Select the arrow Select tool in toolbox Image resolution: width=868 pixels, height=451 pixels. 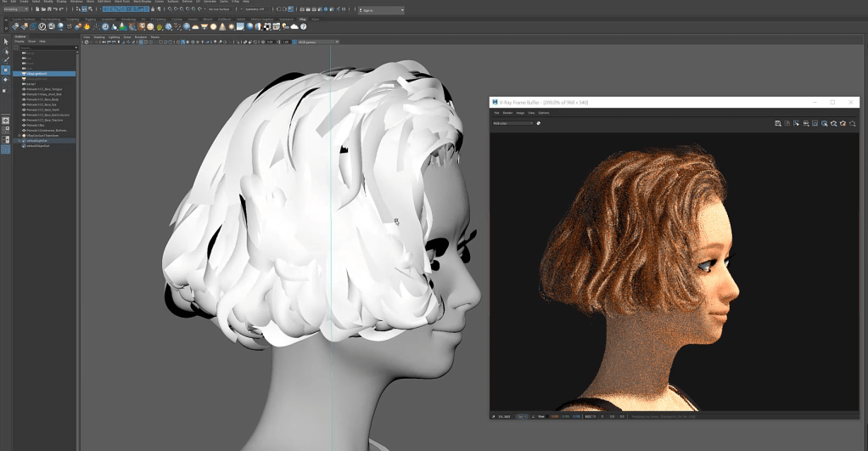tap(6, 42)
